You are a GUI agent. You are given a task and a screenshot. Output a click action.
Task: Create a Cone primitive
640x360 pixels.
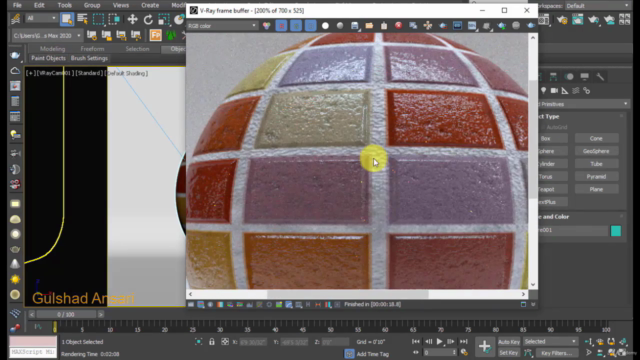[596, 138]
